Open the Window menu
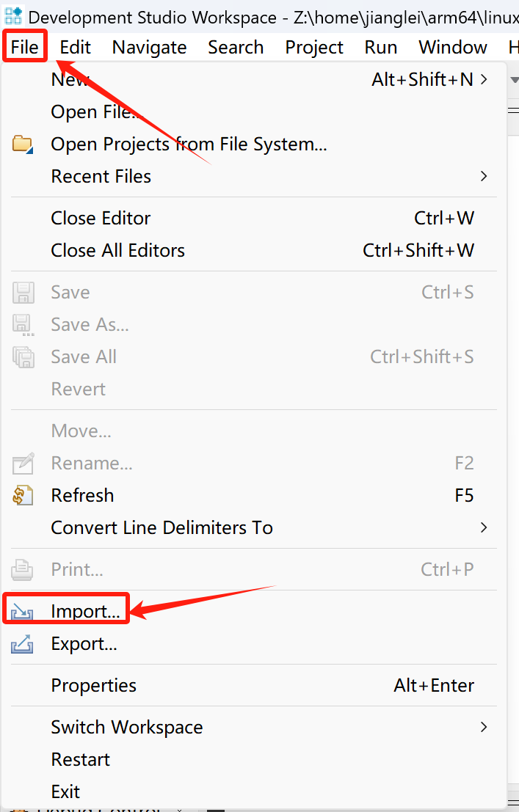This screenshot has width=519, height=812. 452,48
